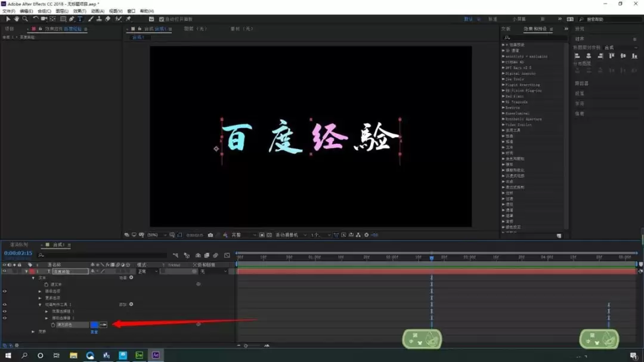This screenshot has height=362, width=644.
Task: Open the Edit menu
Action: pos(26,11)
